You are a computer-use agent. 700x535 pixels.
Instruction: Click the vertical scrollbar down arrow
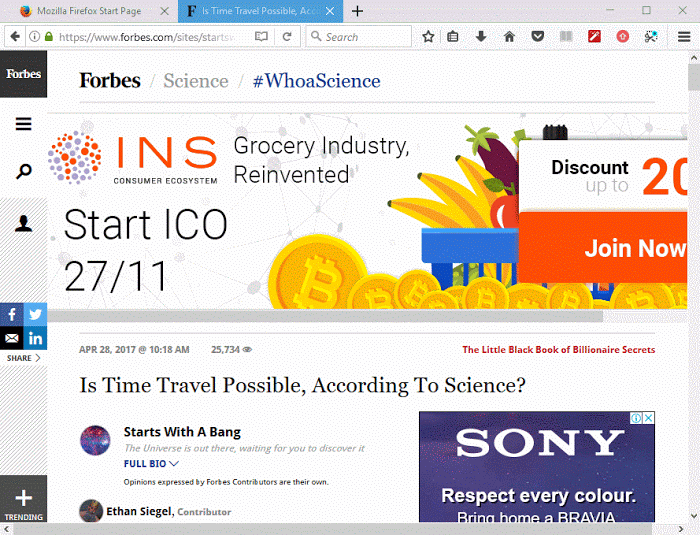click(694, 516)
